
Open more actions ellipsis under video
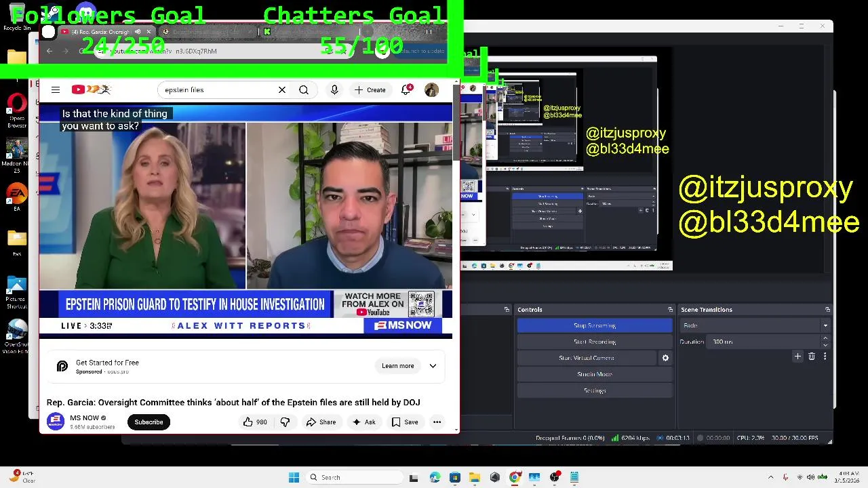tap(437, 422)
